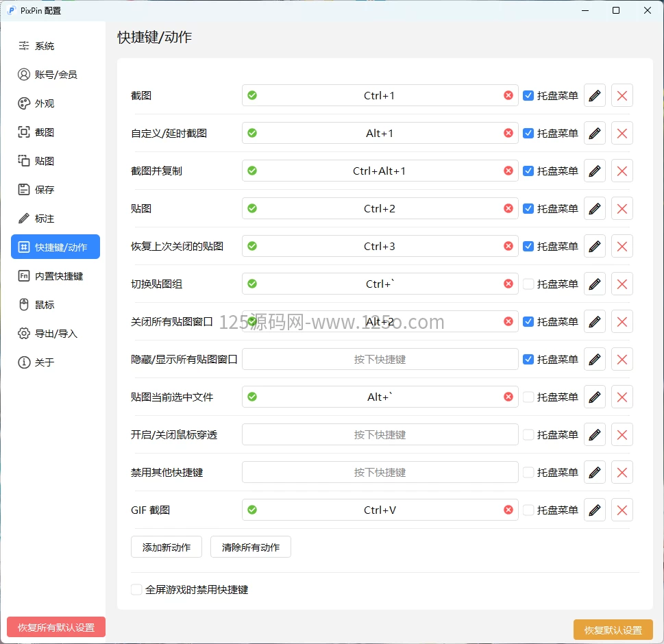This screenshot has width=664, height=644.
Task: Toggle 全屏游戏时禁用快捷键 option
Action: tap(136, 589)
